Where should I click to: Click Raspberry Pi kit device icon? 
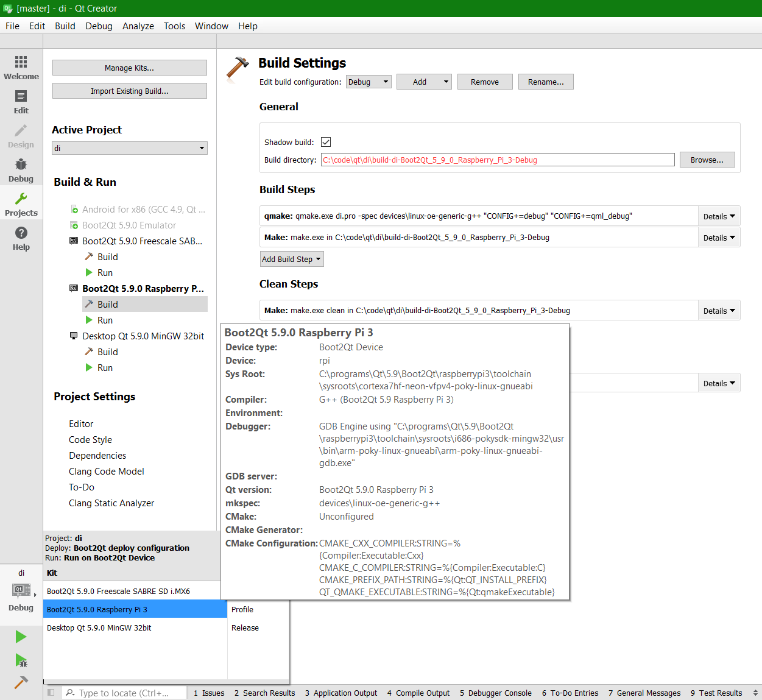point(74,289)
